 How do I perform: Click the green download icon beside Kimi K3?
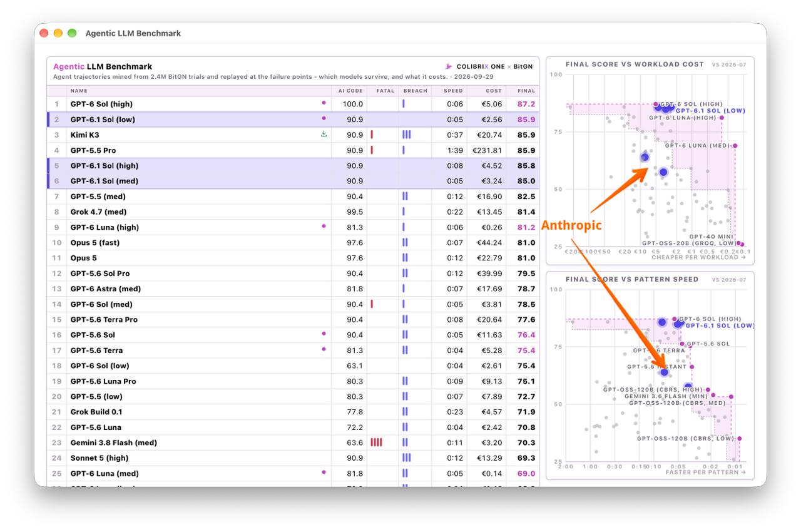pos(324,134)
